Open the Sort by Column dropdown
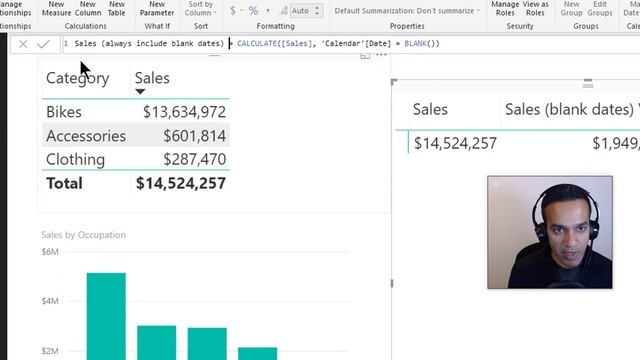Image resolution: width=640 pixels, height=360 pixels. [200, 9]
